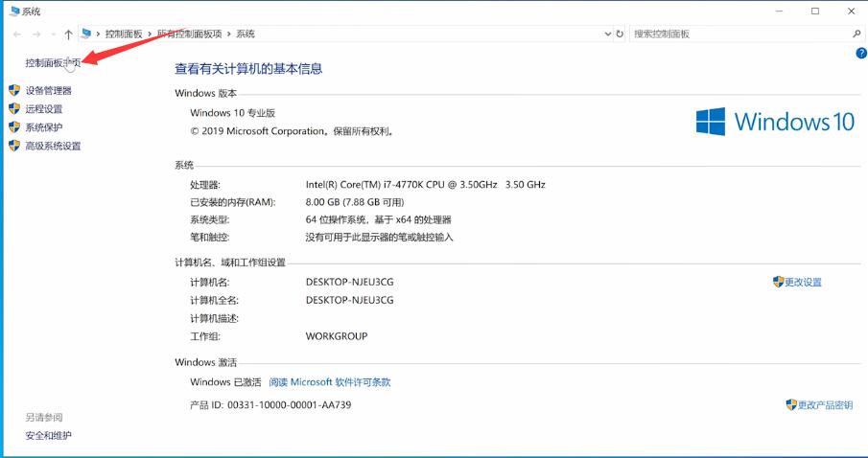Open 设备管理器 in the left sidebar

[x=48, y=91]
